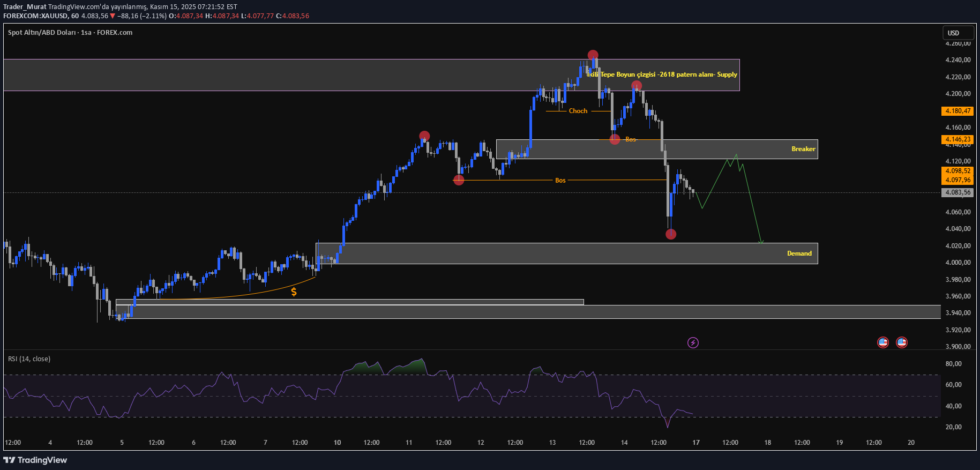The width and height of the screenshot is (980, 470).
Task: Click the open value O:4.087,34
Action: coord(186,16)
